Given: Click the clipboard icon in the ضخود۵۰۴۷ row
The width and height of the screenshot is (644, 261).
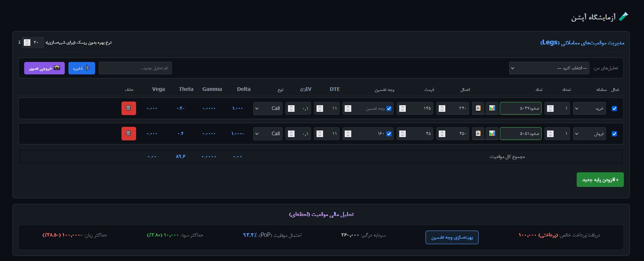Looking at the screenshot, I should click(478, 109).
